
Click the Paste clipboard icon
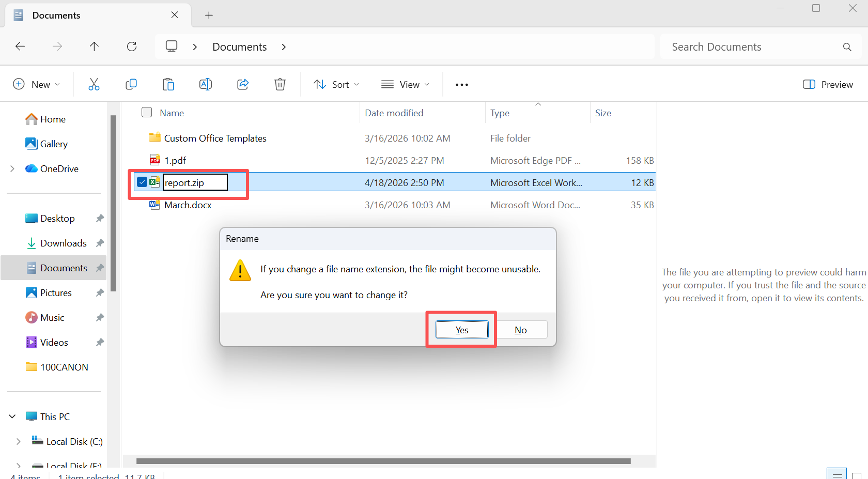(x=168, y=84)
